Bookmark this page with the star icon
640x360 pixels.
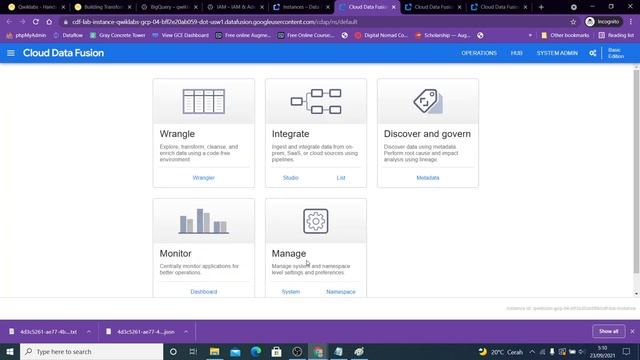coord(573,22)
